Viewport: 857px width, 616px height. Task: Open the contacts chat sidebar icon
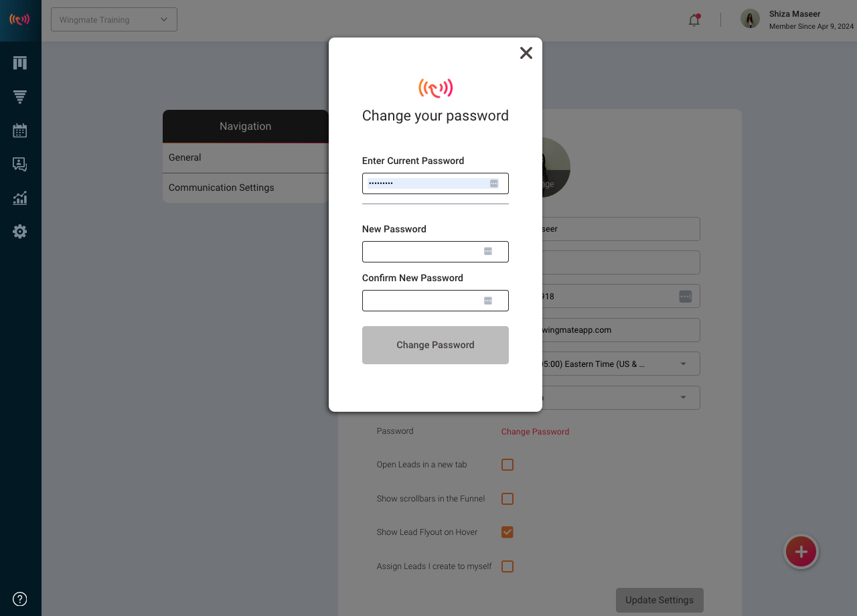(20, 164)
